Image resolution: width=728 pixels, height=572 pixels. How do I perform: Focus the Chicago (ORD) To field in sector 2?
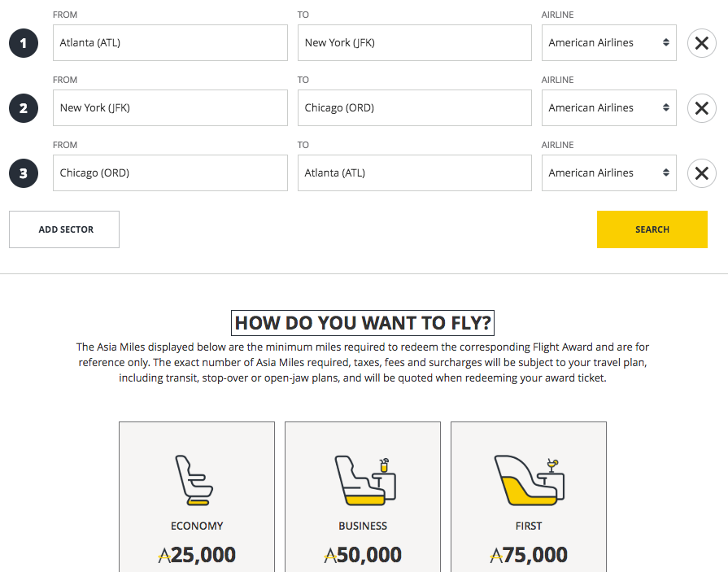tap(414, 108)
